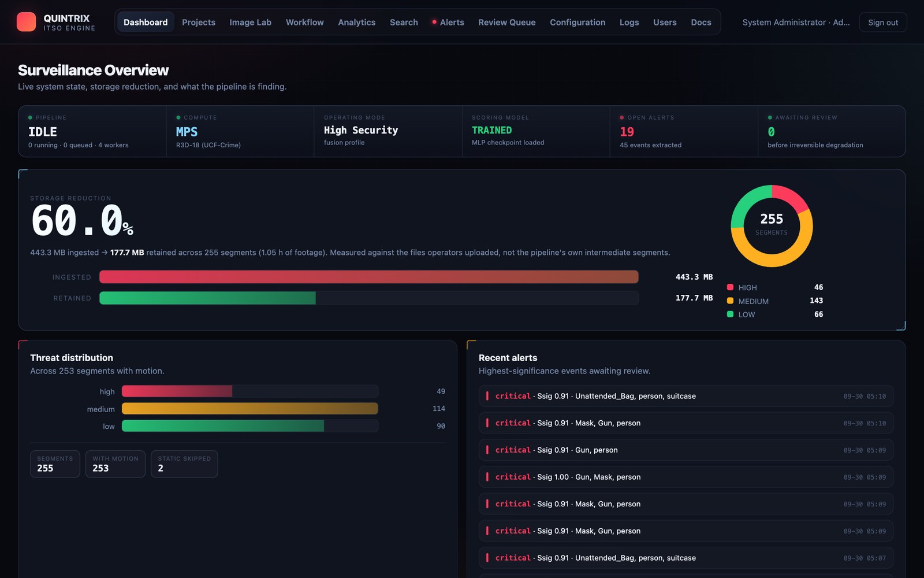The height and width of the screenshot is (578, 924).
Task: Click the red HIGH legend swatch
Action: coord(730,287)
